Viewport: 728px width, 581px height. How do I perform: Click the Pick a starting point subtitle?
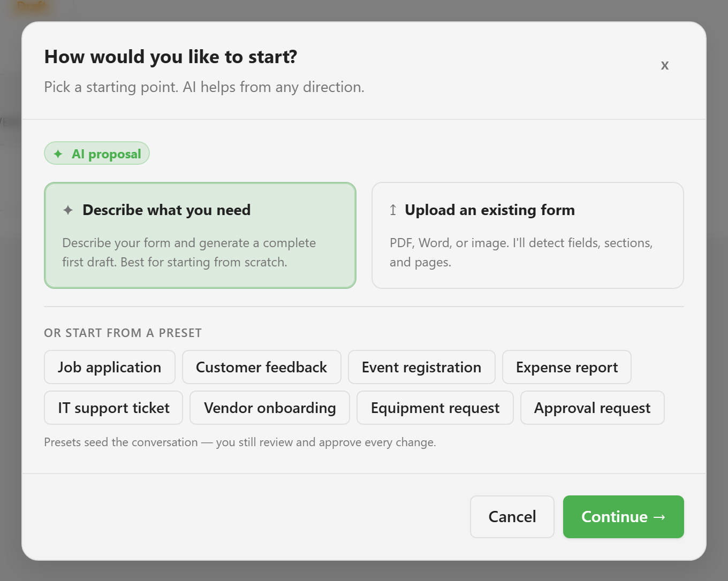pos(204,87)
